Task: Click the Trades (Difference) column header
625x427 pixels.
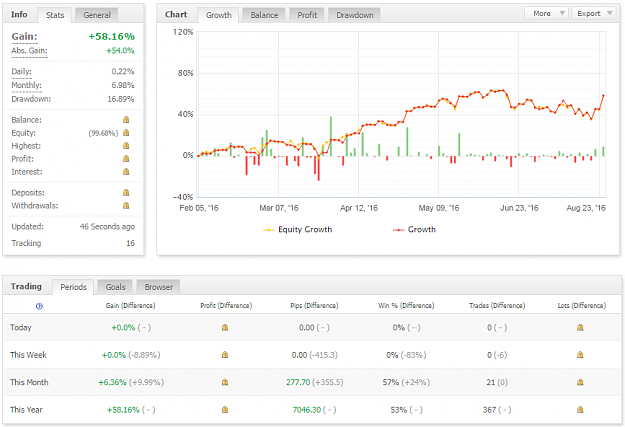Action: [497, 306]
